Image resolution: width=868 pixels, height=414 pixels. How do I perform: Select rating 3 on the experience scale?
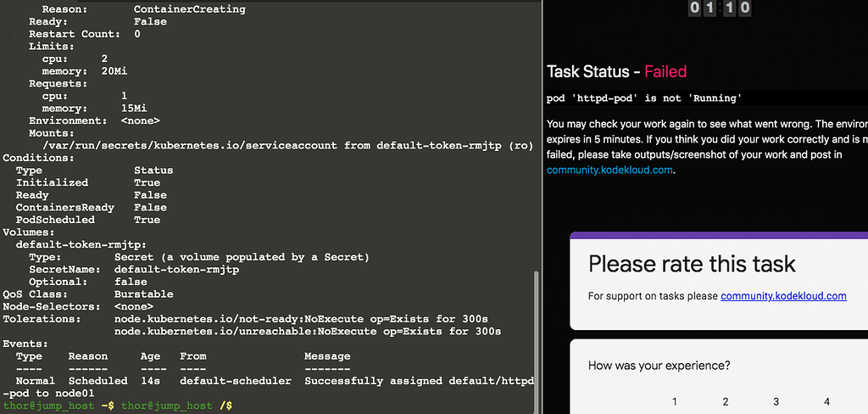click(x=776, y=401)
